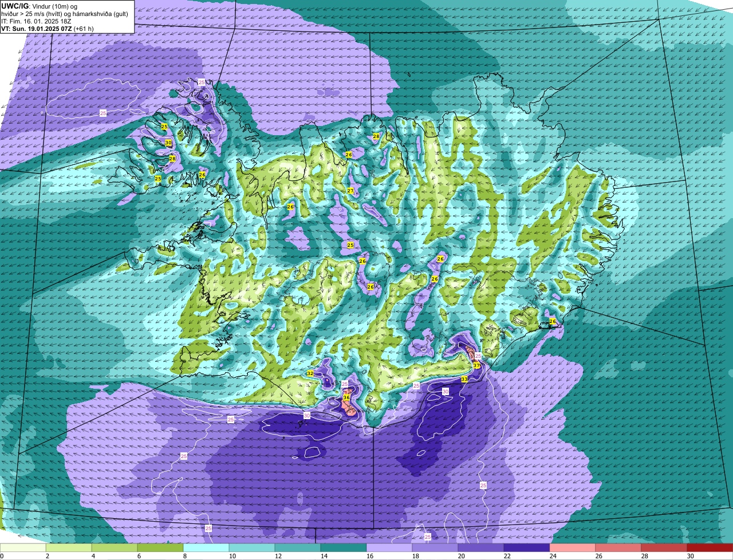Click the "IT: Fim. 16. 01. 2025 18Z" line
Viewport: 733px width, 560px height.
point(36,21)
